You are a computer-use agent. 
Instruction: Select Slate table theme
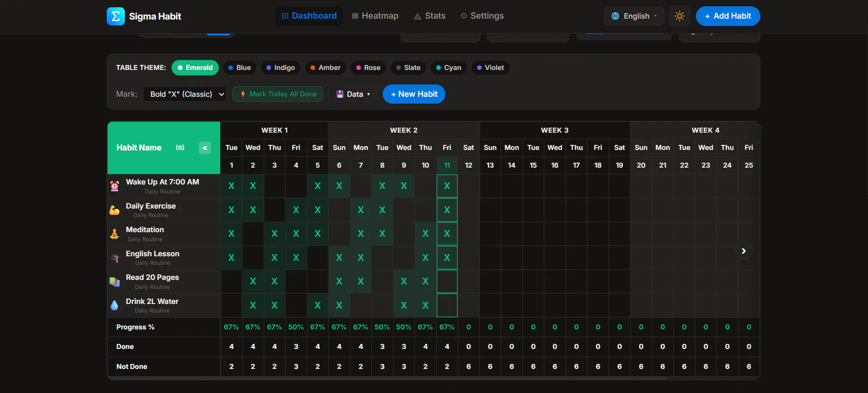click(408, 68)
